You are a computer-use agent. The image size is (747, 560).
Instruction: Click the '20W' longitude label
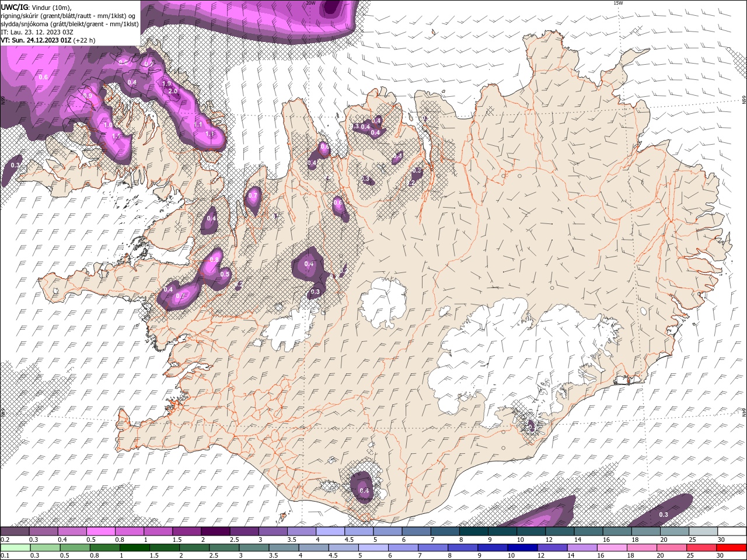tap(310, 3)
